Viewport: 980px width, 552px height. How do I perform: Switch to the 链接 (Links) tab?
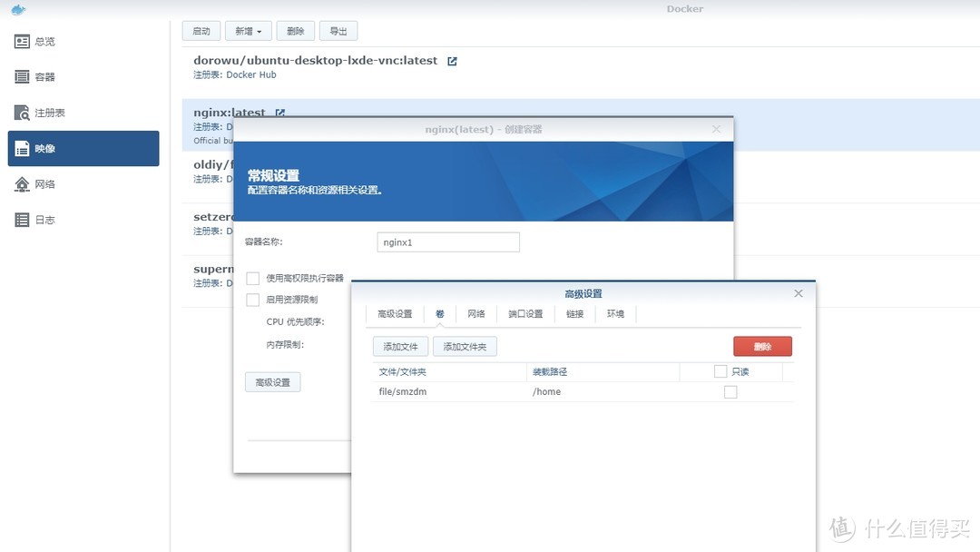(575, 314)
